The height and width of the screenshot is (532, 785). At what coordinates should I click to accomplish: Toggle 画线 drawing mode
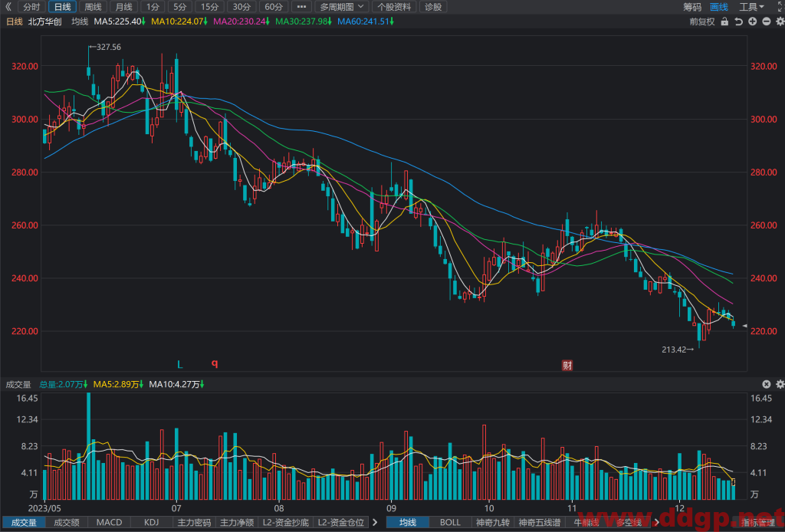719,6
